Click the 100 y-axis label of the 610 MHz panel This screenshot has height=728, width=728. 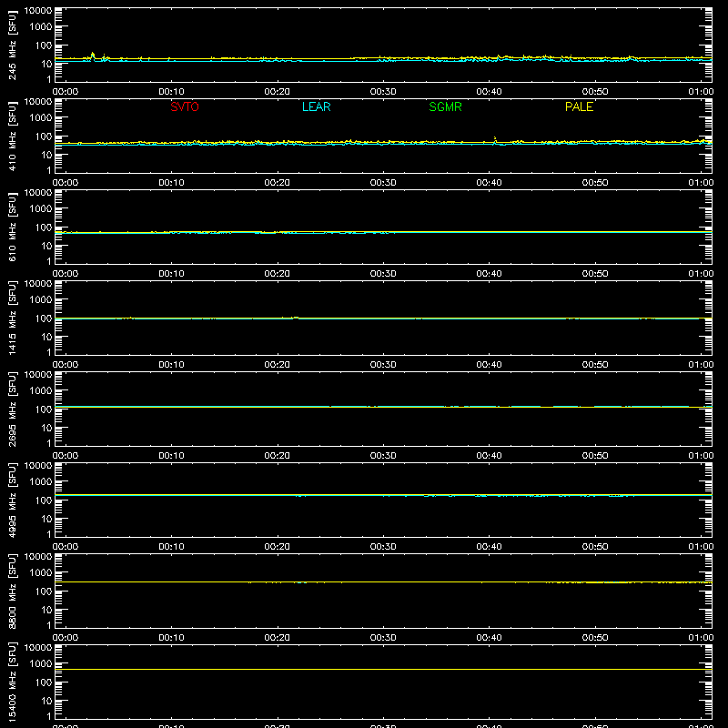click(44, 227)
